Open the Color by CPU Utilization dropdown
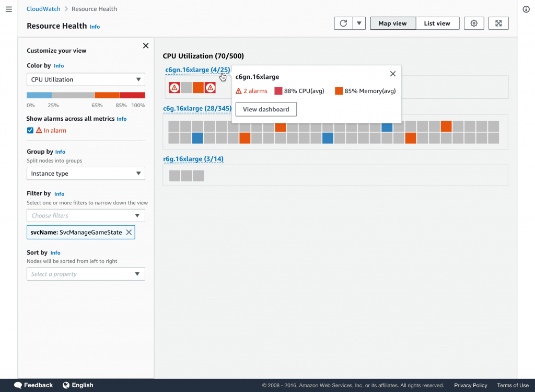 coord(85,79)
